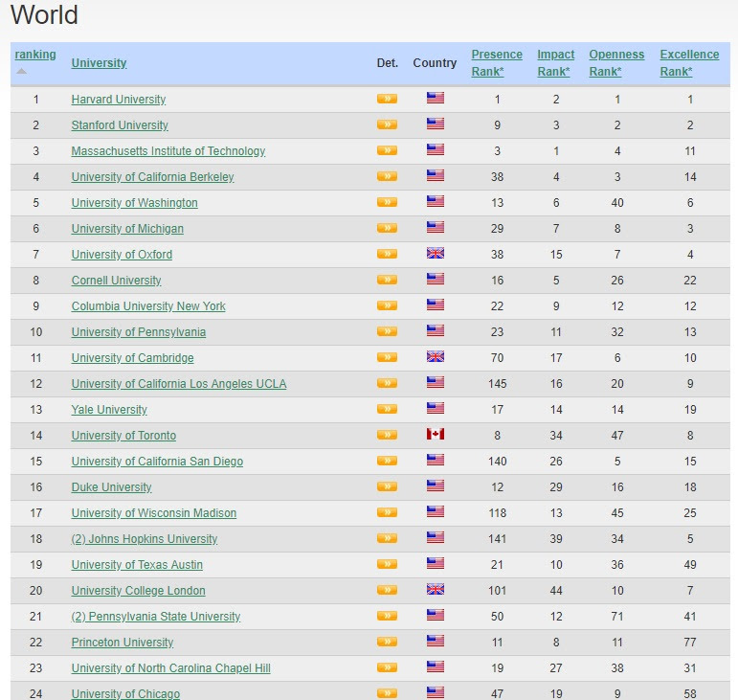The width and height of the screenshot is (738, 700).
Task: Open Harvard University link
Action: pos(119,100)
